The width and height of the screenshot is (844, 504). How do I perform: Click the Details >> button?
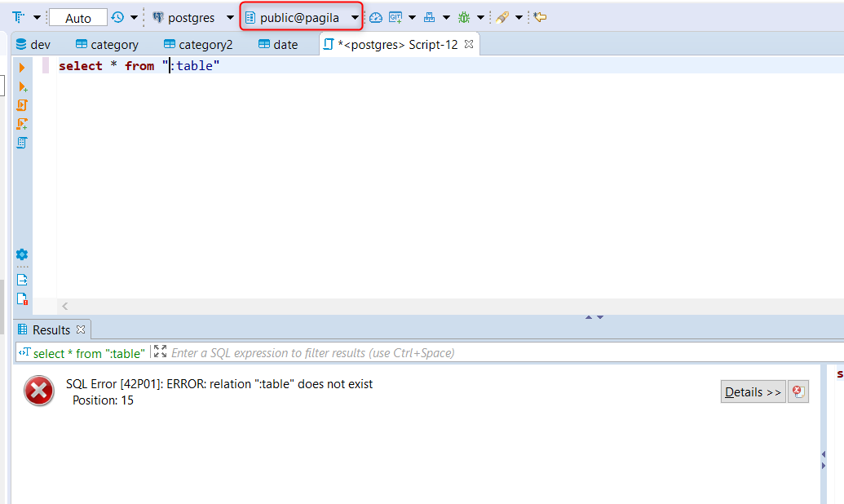pos(752,391)
